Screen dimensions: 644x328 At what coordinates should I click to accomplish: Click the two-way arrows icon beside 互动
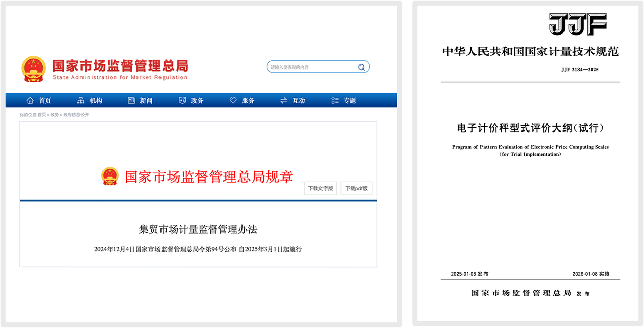click(x=284, y=100)
